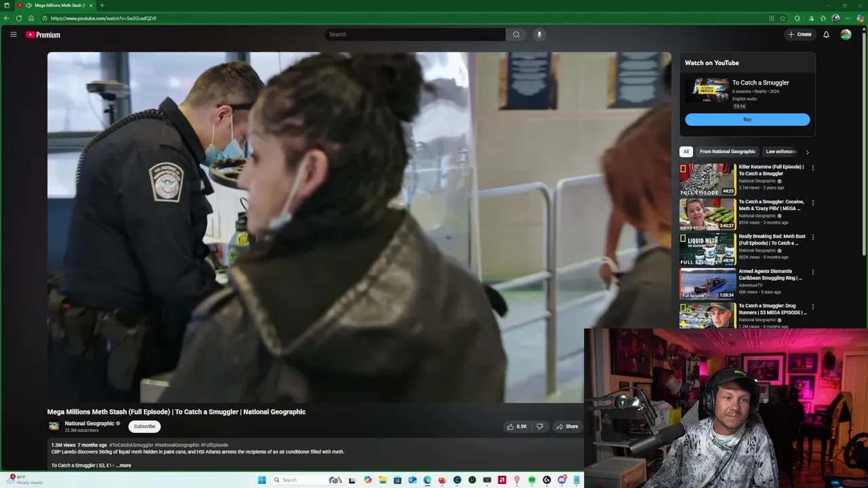Click #ToCatchASmuggler hashtag
This screenshot has width=868, height=488.
coord(131,445)
